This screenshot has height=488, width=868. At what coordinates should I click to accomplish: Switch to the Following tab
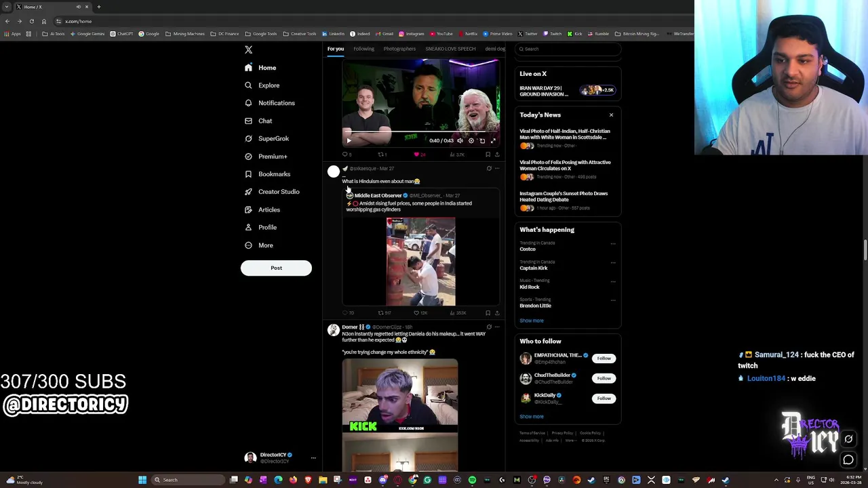pyautogui.click(x=363, y=49)
